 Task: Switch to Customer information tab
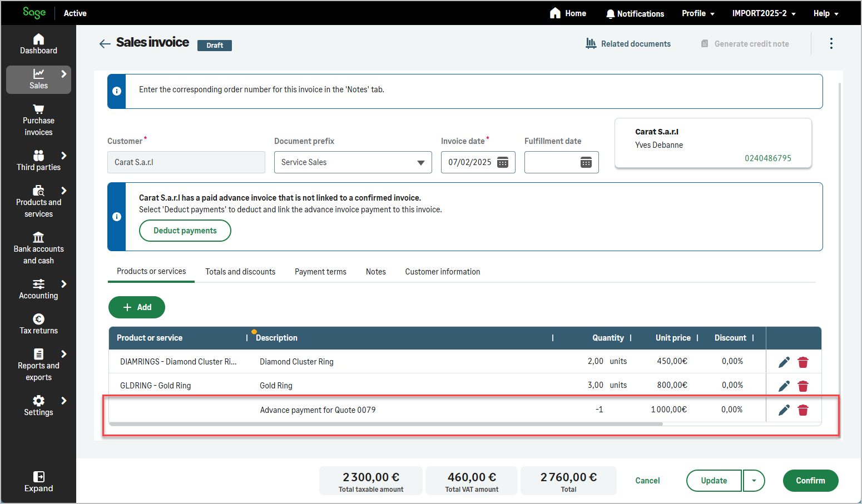[443, 272]
